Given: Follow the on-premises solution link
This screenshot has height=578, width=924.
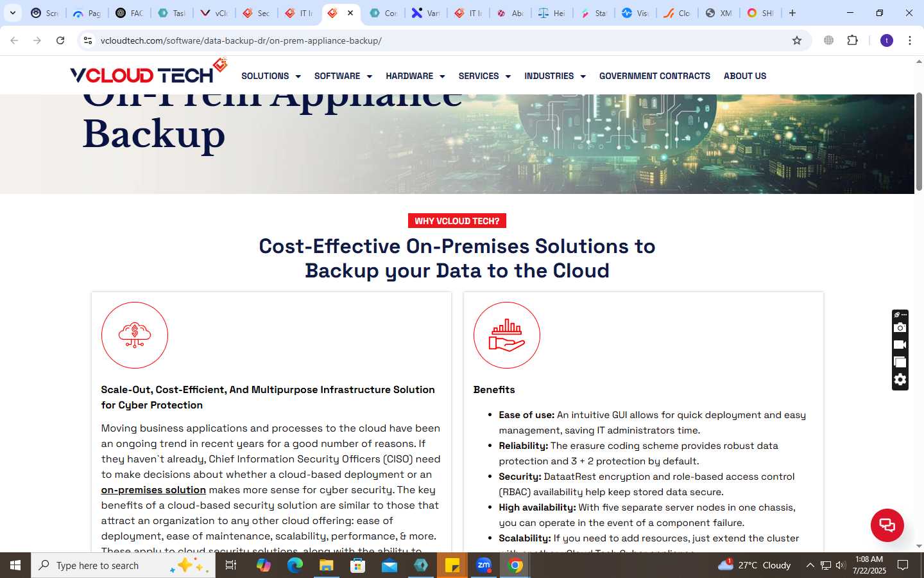Looking at the screenshot, I should point(153,490).
